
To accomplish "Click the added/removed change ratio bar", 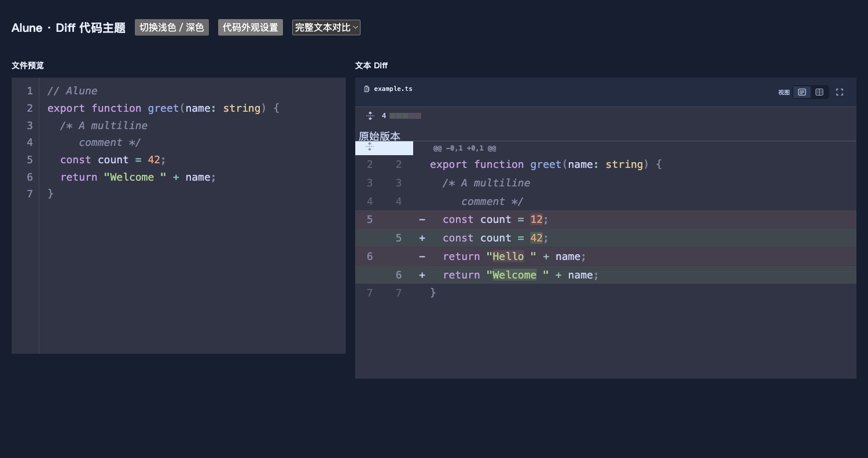I will click(x=405, y=116).
